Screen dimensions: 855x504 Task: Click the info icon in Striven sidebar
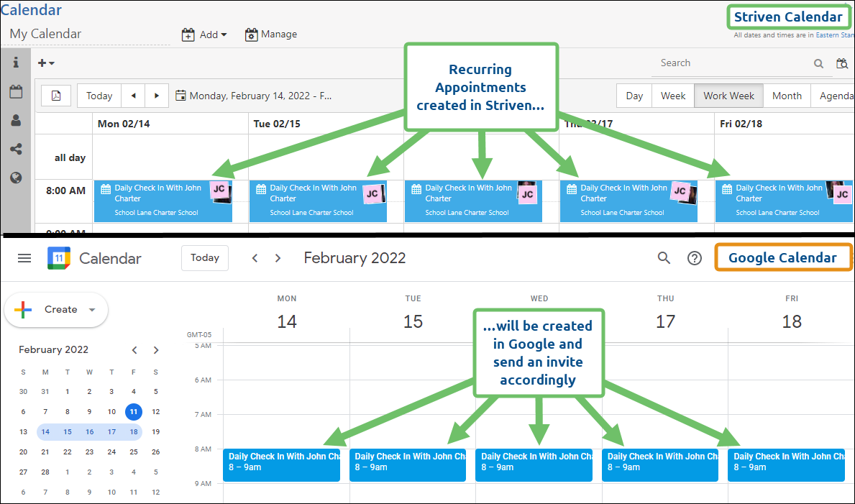coord(16,63)
